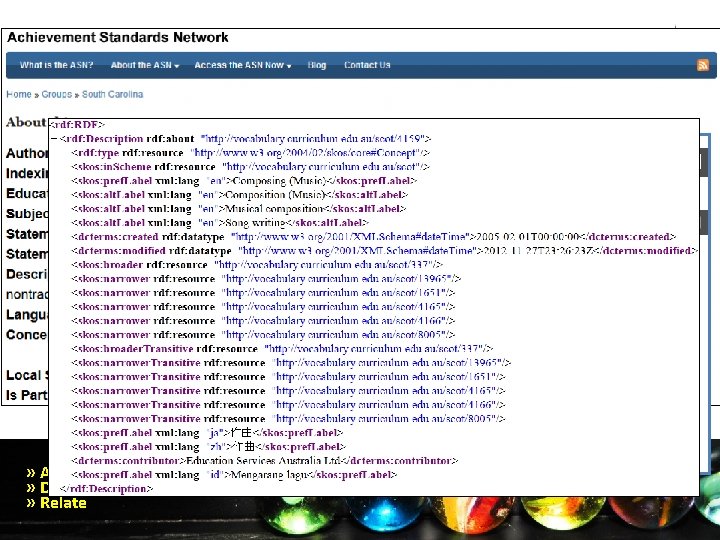Click the dcterms:created date value
The image size is (720, 540).
pyautogui.click(x=528, y=237)
